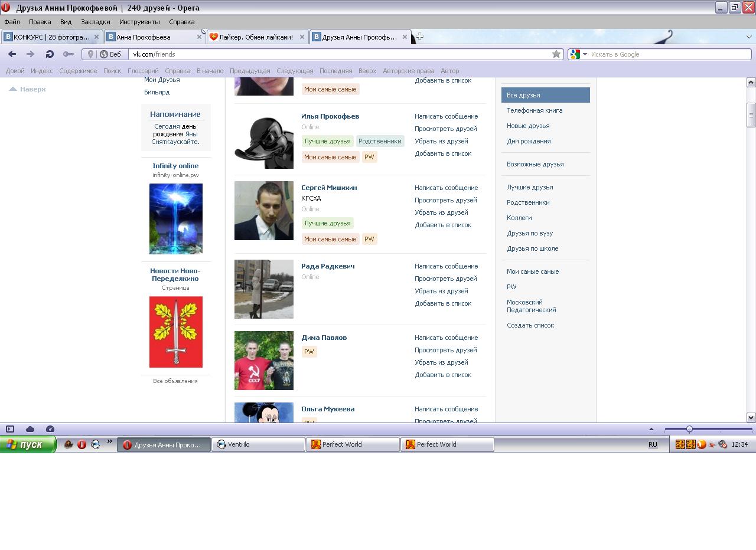The image size is (756, 550).
Task: Open the Вид menu
Action: (x=66, y=22)
